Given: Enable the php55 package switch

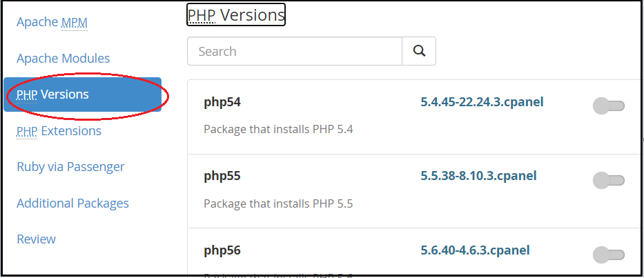Looking at the screenshot, I should (609, 180).
